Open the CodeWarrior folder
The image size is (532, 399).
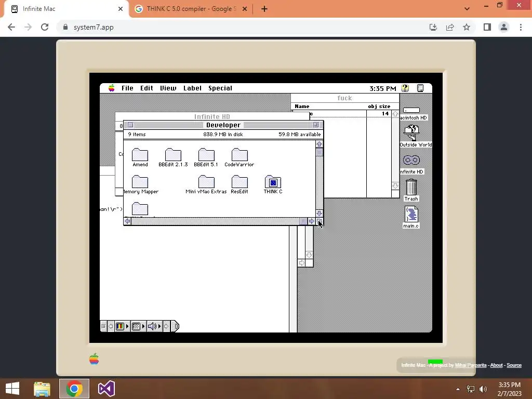pos(240,155)
